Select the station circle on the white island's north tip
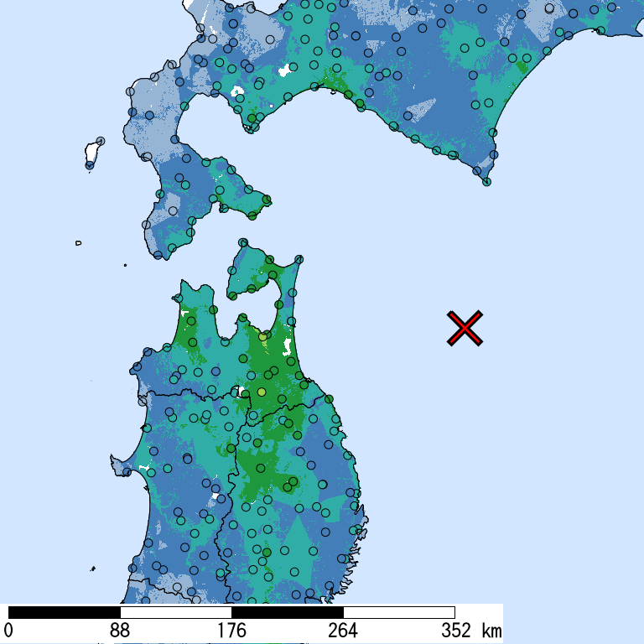 [x=101, y=141]
